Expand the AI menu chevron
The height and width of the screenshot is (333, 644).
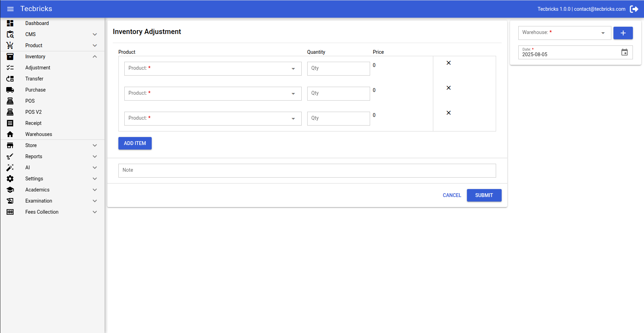[x=95, y=168]
